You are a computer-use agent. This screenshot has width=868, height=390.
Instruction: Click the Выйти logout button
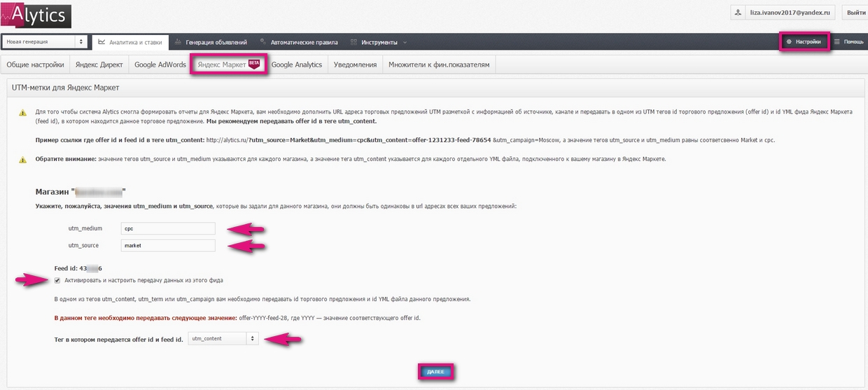coord(855,13)
